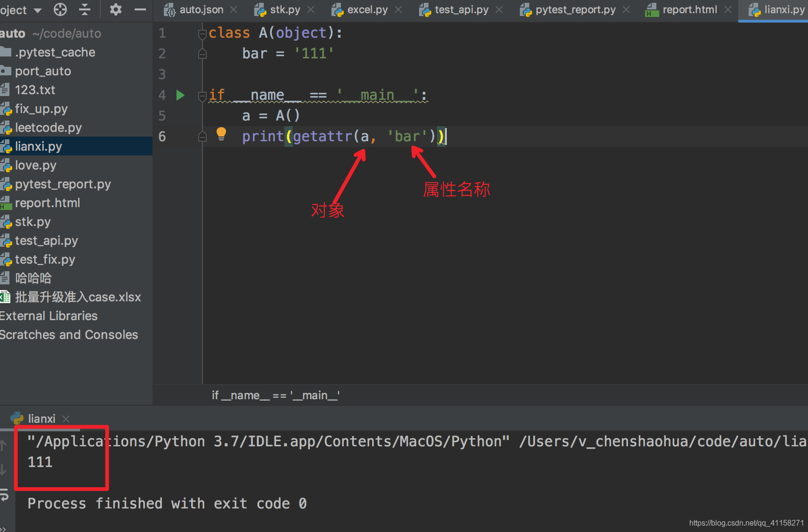Open project panel settings gear
This screenshot has height=532, width=808.
click(115, 9)
